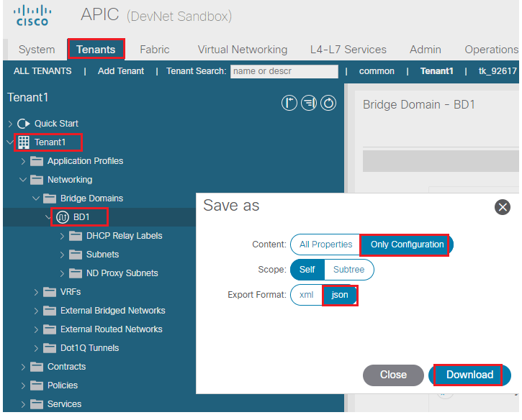522x420 pixels.
Task: Click the ND Proxy Subnets folder icon
Action: tap(76, 273)
